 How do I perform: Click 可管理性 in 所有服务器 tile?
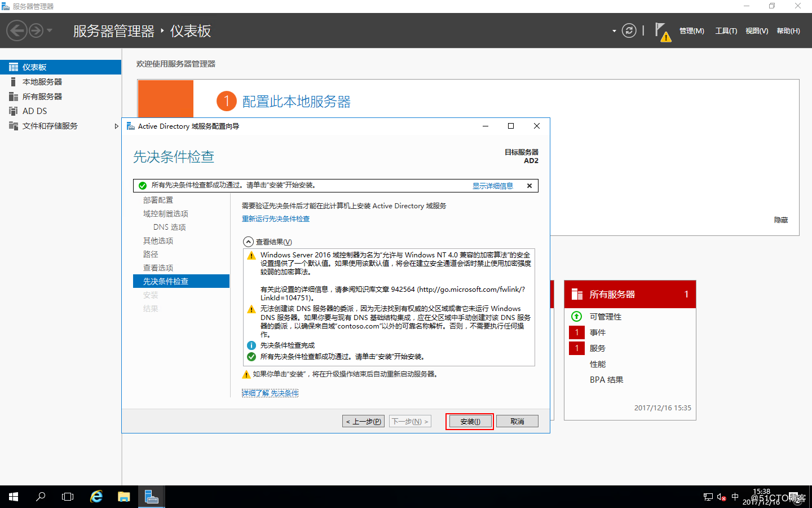pyautogui.click(x=606, y=317)
